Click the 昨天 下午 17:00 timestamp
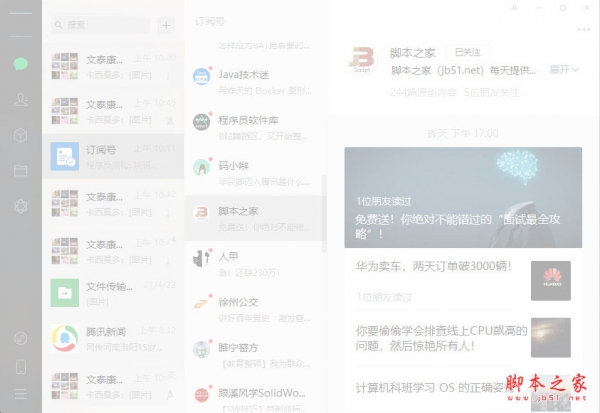The width and height of the screenshot is (600, 413). [x=463, y=134]
